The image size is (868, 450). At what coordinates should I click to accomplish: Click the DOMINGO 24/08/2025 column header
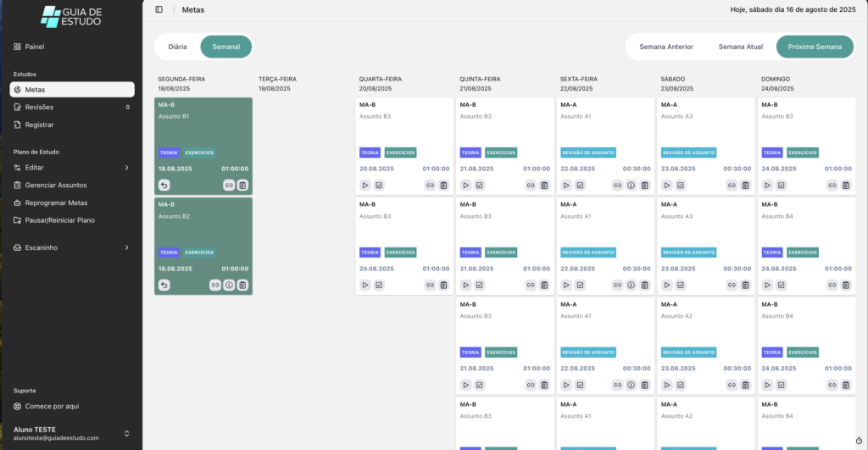pyautogui.click(x=777, y=84)
